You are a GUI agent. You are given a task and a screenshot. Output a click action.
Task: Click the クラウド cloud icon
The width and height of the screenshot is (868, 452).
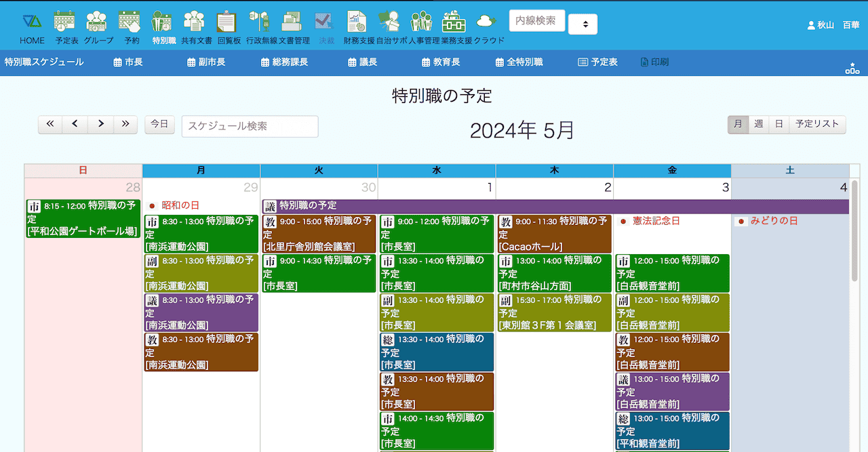(x=486, y=22)
